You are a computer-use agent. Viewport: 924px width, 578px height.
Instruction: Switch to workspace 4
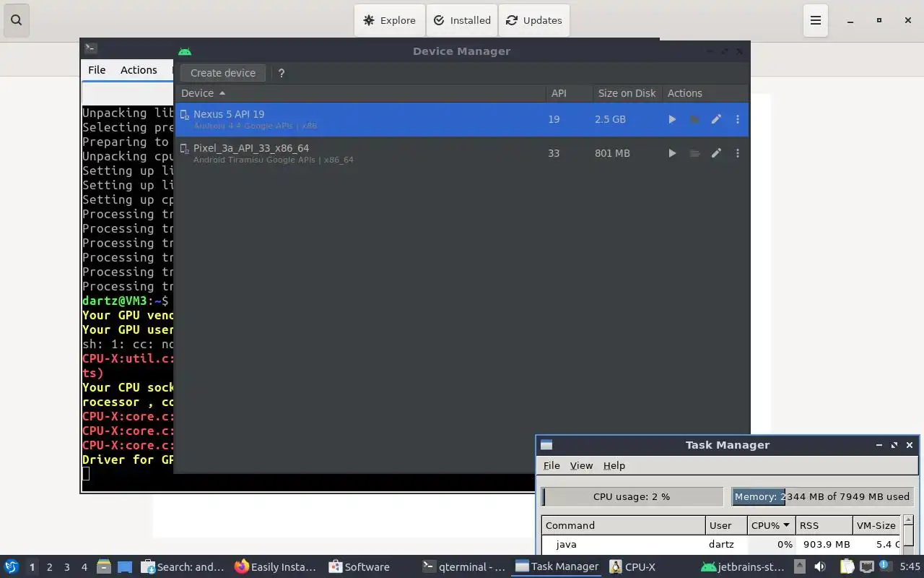[x=84, y=567]
